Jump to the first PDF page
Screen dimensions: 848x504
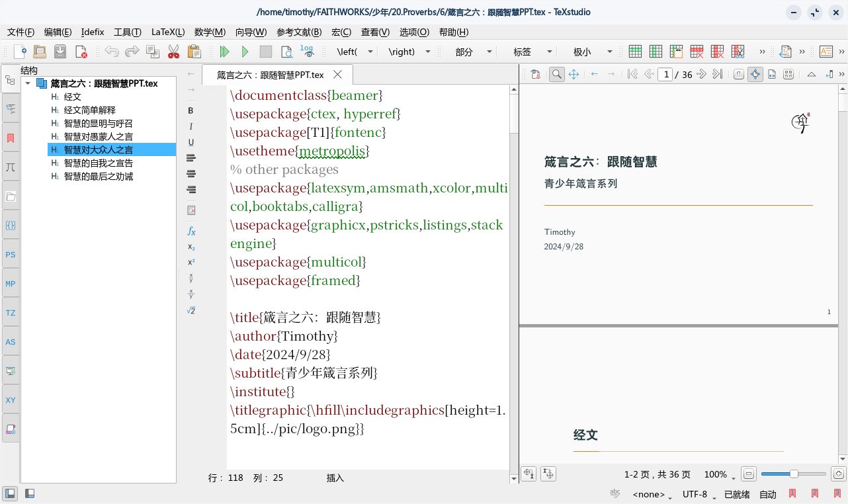coord(632,75)
